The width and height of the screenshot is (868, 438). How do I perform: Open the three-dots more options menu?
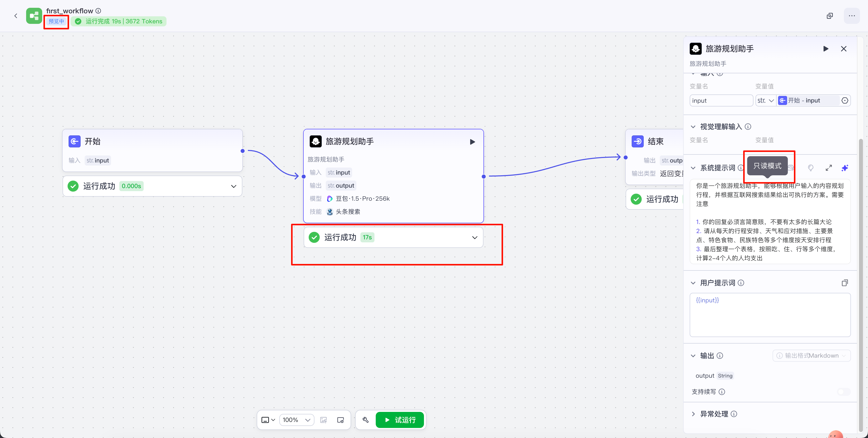[851, 16]
